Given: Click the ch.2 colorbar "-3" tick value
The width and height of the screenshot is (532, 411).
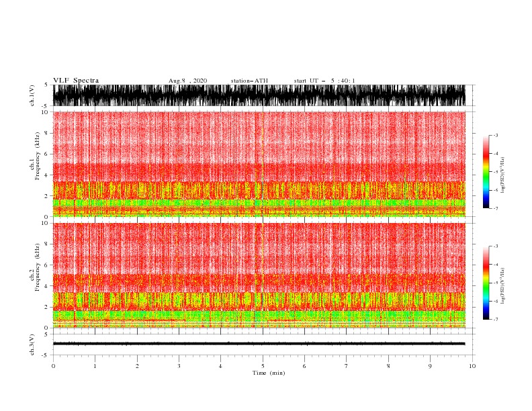Looking at the screenshot, I should pyautogui.click(x=496, y=246).
